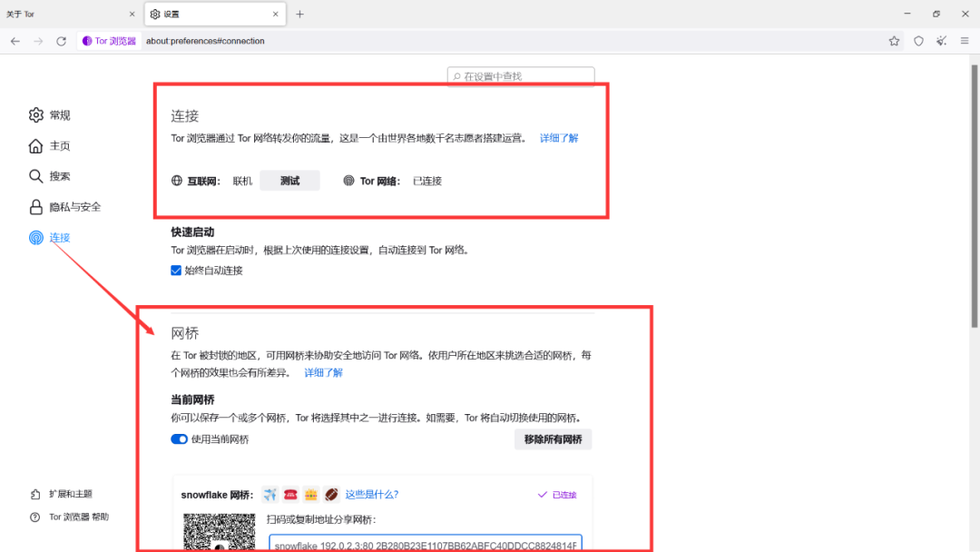Open 主页 settings category
The width and height of the screenshot is (980, 552).
[50, 145]
